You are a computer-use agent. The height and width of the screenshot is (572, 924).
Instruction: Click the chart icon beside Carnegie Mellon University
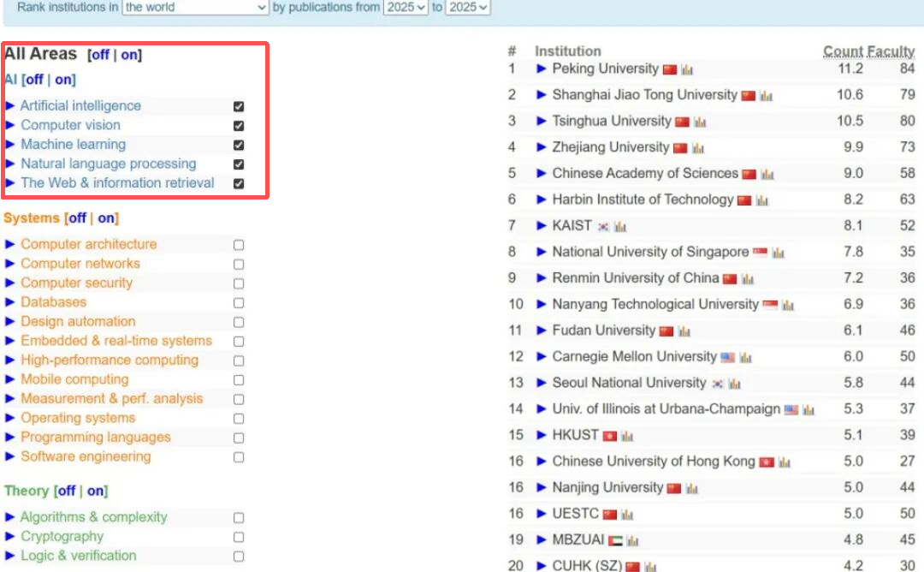pos(746,358)
